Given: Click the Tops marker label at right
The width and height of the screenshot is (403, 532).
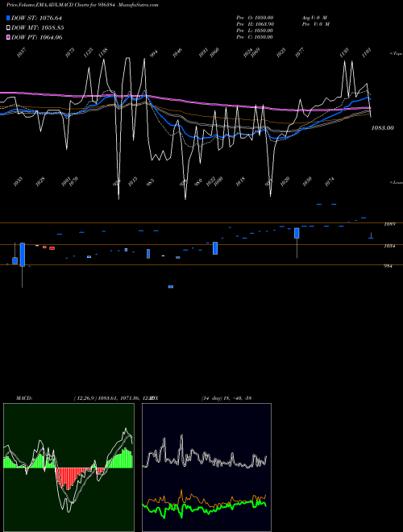Looking at the screenshot, I should pyautogui.click(x=397, y=54).
